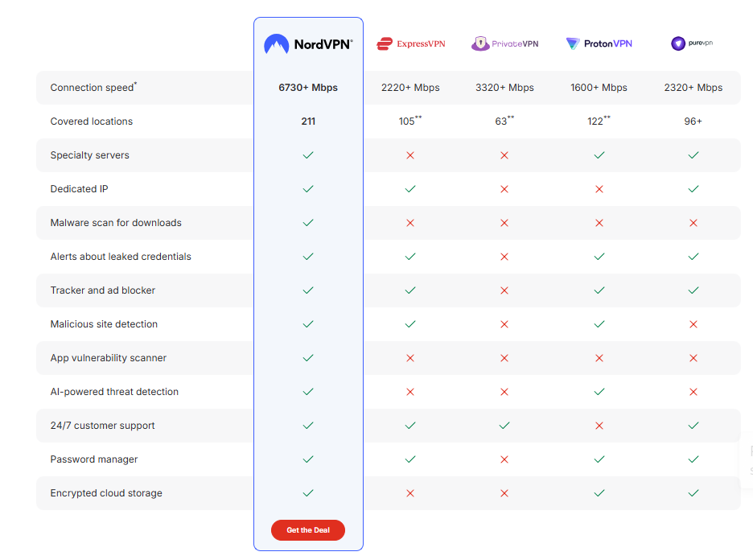Image resolution: width=753 pixels, height=560 pixels.
Task: Click the 6730+ Mbps speed value
Action: [x=308, y=88]
